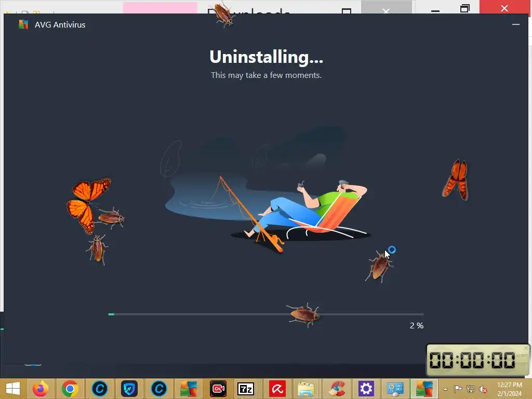Click the AVG Antivirus window title
The width and height of the screenshot is (532, 399).
(x=60, y=25)
